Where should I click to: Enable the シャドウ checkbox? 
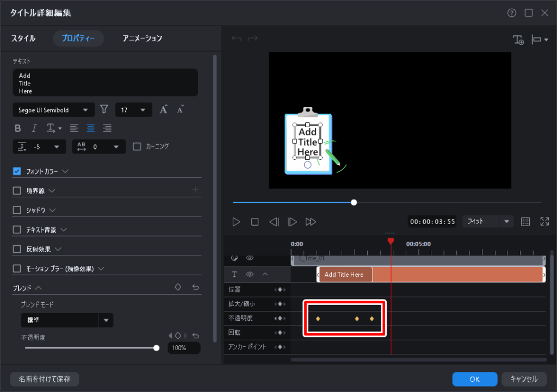(x=17, y=210)
